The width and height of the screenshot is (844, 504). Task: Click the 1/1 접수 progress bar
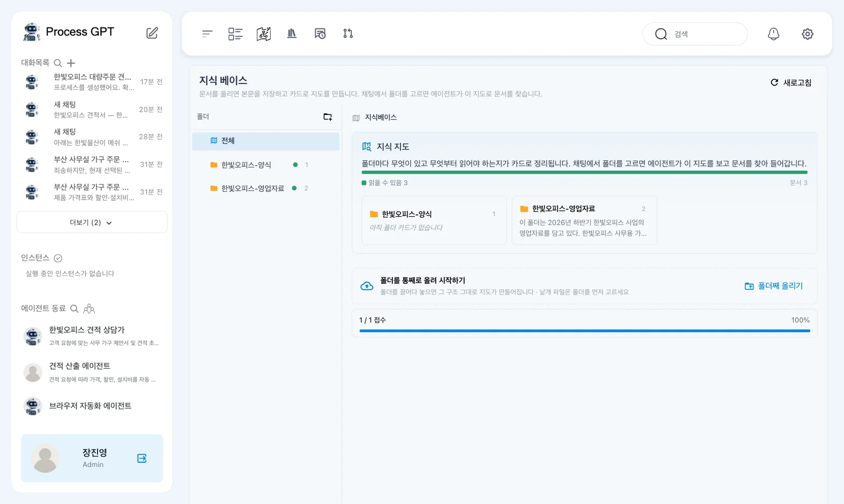pos(584,331)
